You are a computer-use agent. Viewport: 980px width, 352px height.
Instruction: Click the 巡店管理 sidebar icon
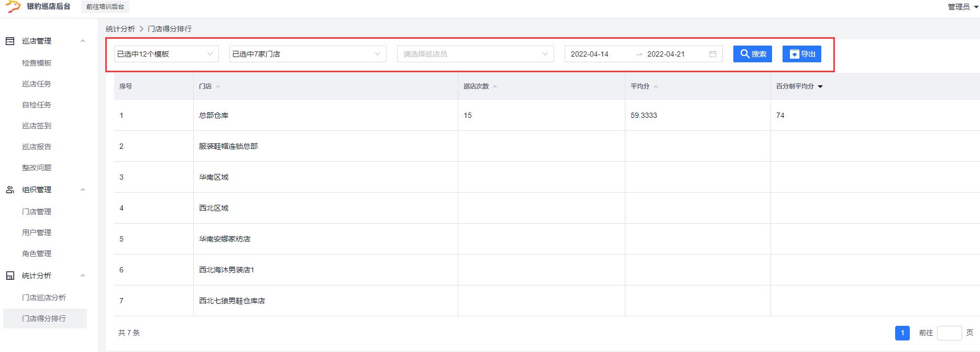click(x=10, y=41)
